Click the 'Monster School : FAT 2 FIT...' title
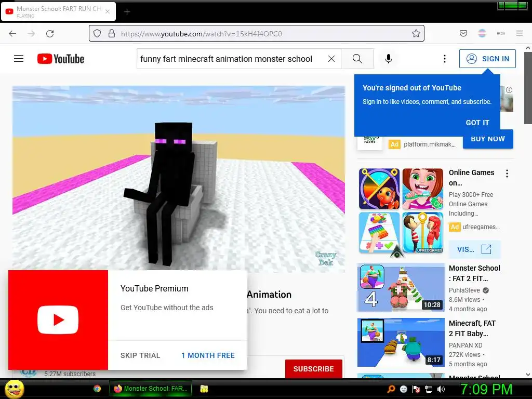The image size is (532, 399). click(x=474, y=273)
